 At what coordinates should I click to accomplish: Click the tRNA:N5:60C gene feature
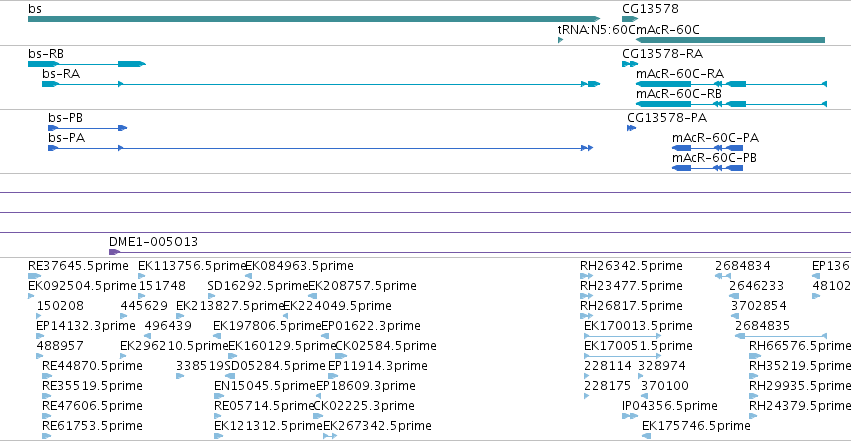pos(561,40)
